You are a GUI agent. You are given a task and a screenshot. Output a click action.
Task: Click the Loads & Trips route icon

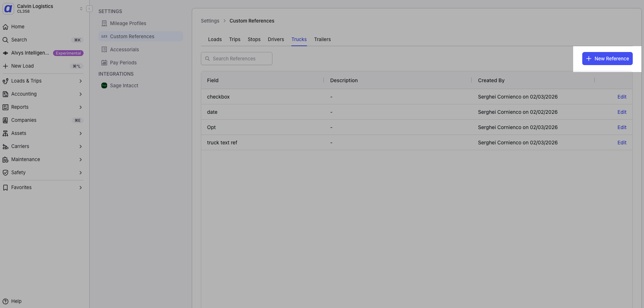[x=5, y=81]
